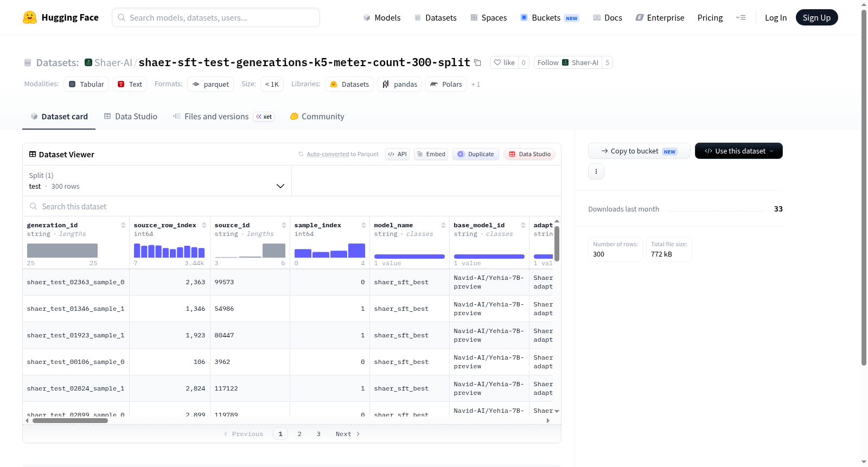
Task: Open Datasets in top navigation
Action: [x=435, y=17]
